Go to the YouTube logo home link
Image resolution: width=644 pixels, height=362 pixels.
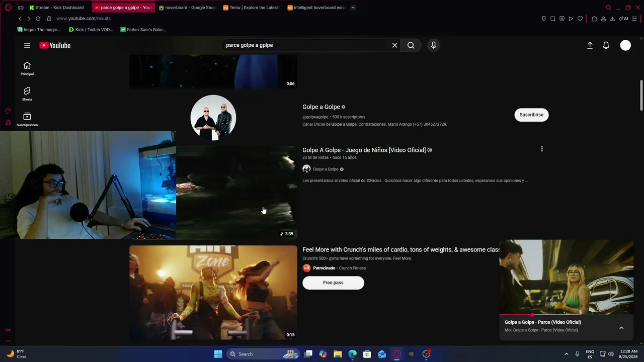click(x=55, y=45)
